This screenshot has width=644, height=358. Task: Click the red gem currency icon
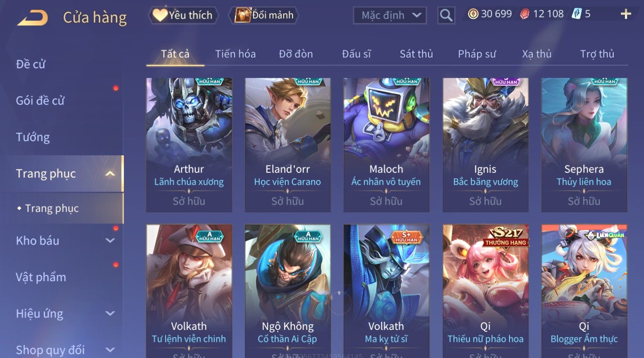pos(524,14)
